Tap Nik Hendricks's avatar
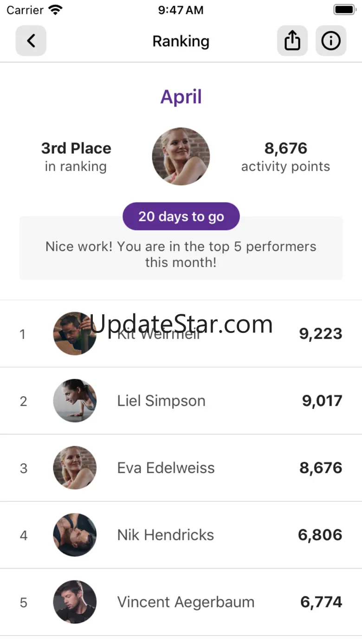This screenshot has width=362, height=644. coord(75,535)
